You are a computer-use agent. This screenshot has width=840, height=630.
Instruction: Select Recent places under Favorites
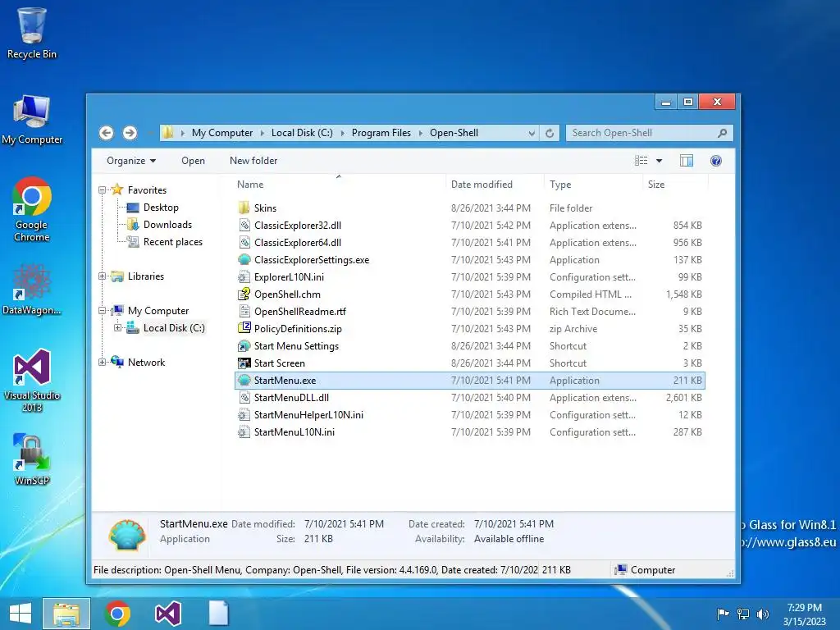click(x=172, y=242)
